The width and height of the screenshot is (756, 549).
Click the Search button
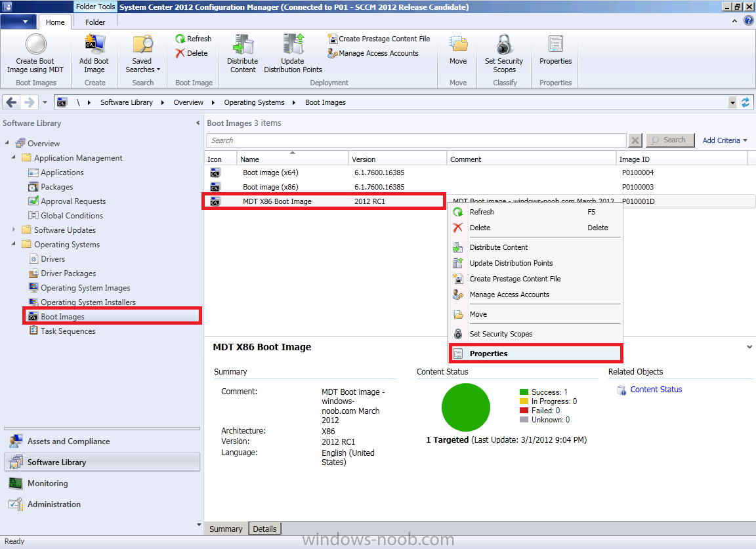(670, 140)
